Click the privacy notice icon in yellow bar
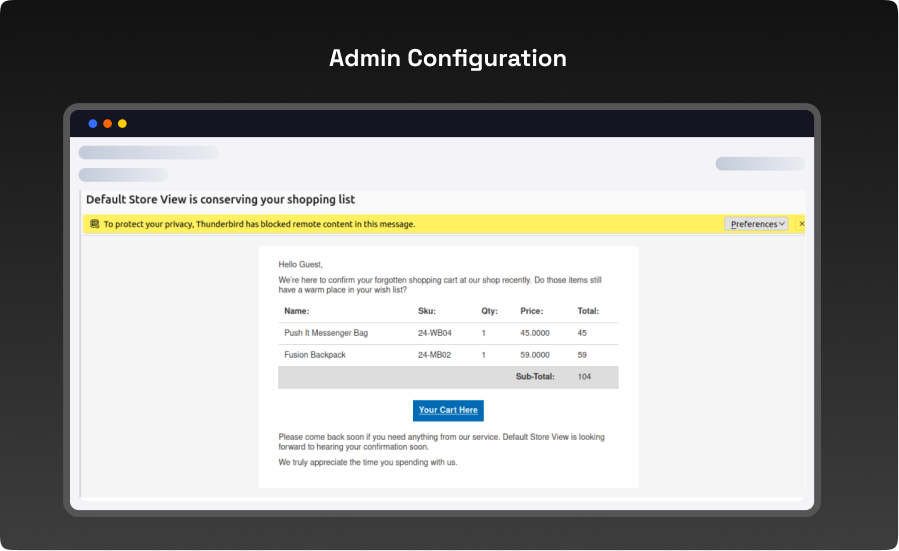 click(94, 224)
